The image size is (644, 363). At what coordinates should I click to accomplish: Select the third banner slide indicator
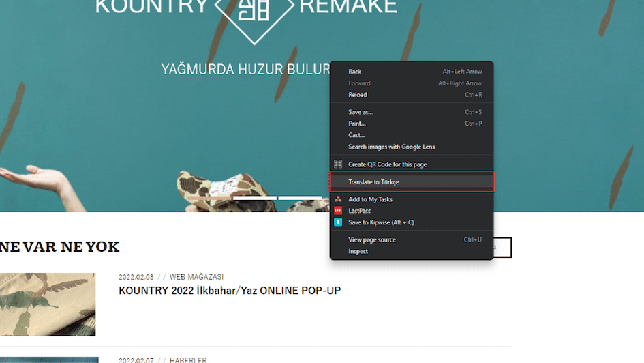301,198
